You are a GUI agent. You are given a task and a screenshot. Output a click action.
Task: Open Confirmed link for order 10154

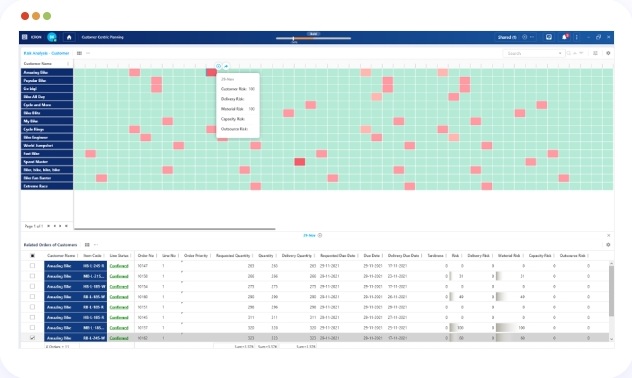pyautogui.click(x=119, y=287)
